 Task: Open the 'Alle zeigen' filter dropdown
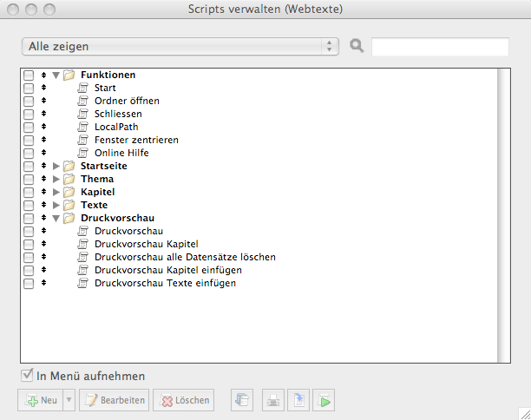click(x=180, y=46)
